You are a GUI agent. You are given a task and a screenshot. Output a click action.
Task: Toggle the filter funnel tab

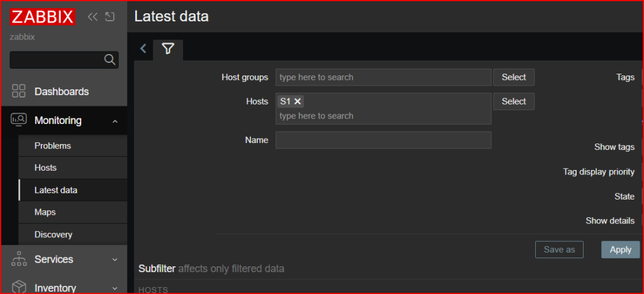point(168,49)
